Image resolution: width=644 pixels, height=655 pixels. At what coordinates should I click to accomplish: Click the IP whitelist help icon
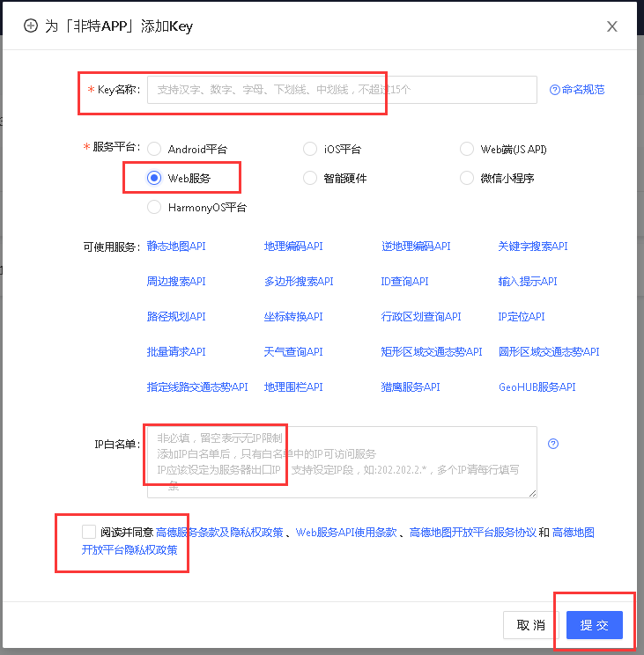(553, 444)
